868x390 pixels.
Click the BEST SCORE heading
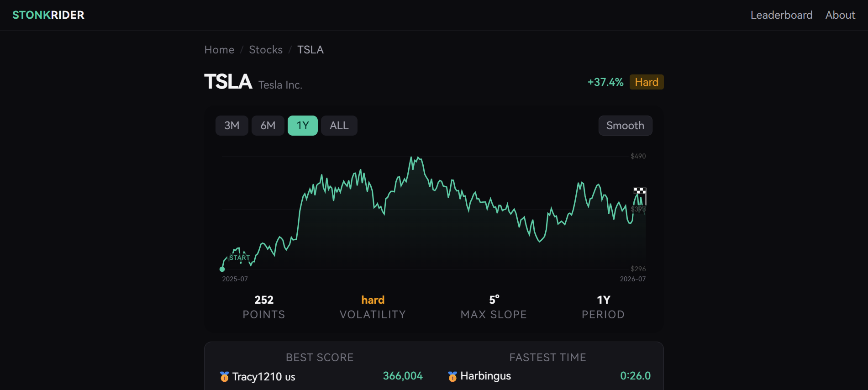point(320,358)
